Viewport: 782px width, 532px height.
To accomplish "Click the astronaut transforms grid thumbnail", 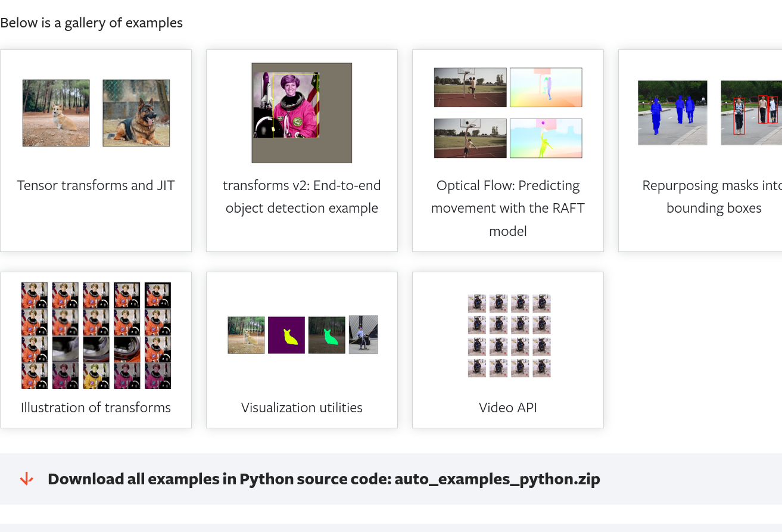I will (x=96, y=335).
